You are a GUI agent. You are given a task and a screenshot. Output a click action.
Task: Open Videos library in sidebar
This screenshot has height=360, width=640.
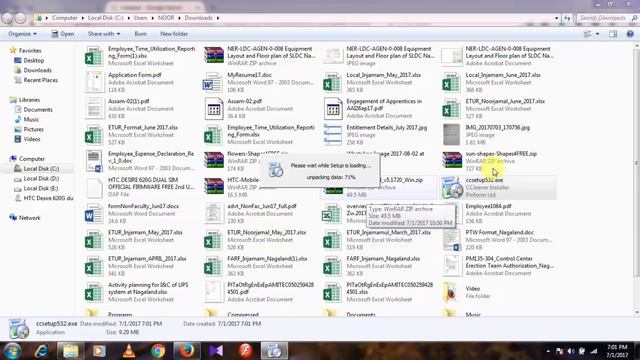pyautogui.click(x=32, y=139)
